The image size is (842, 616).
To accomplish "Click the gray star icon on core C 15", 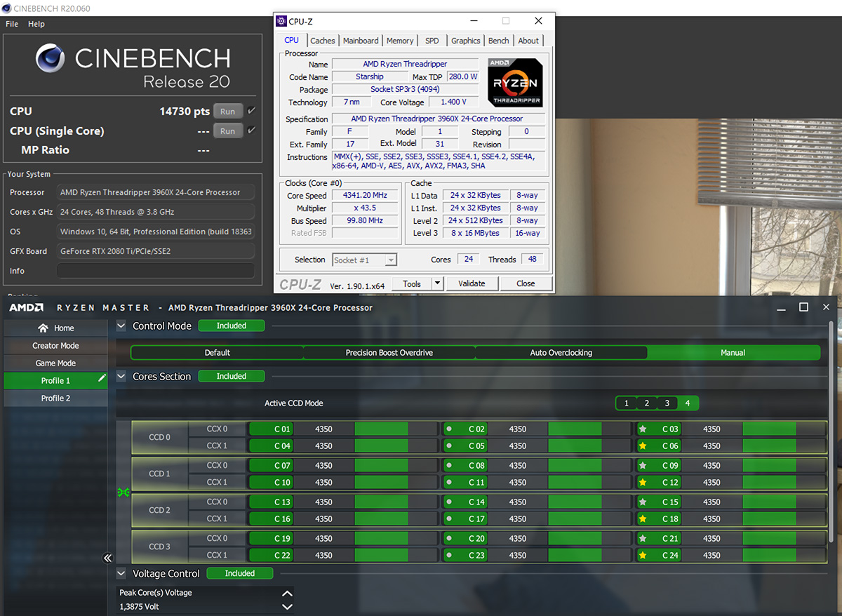I will tap(642, 502).
